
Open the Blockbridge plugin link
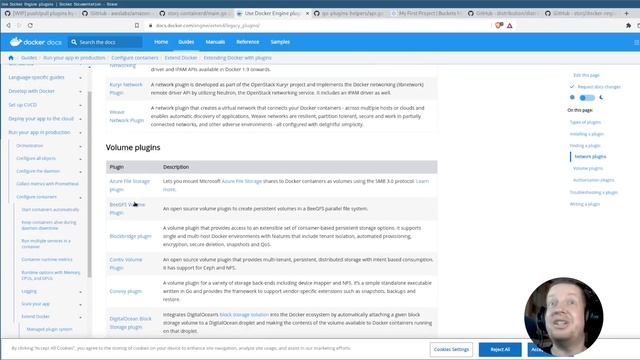[x=130, y=236]
